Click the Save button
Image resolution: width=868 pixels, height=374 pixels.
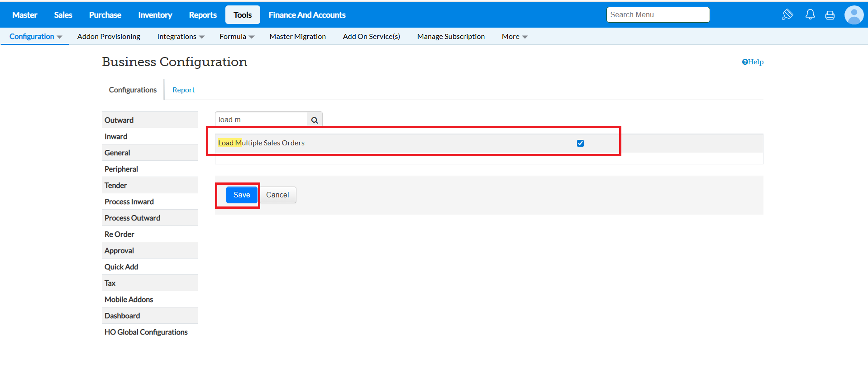coord(242,195)
